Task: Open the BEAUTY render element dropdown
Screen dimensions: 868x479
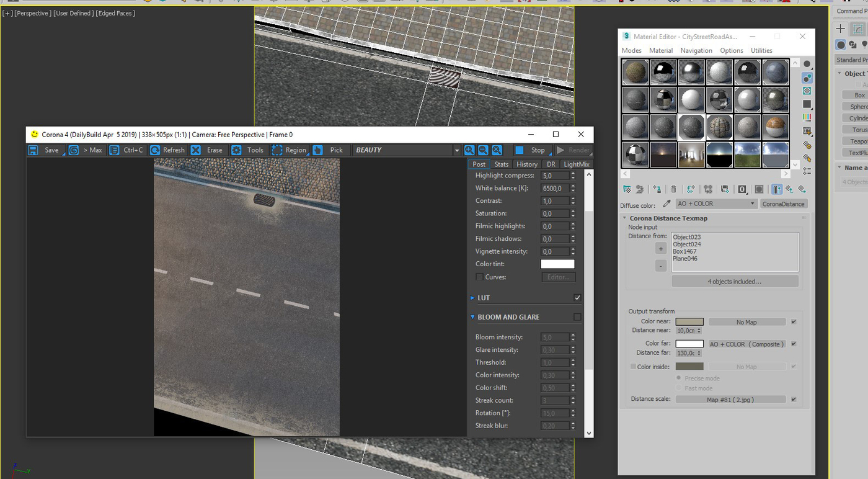Action: point(407,150)
